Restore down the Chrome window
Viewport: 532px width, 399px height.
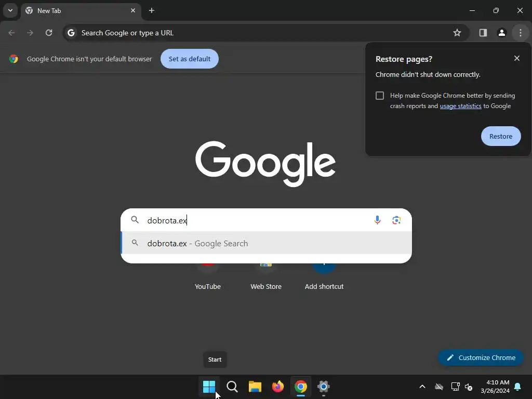(496, 10)
